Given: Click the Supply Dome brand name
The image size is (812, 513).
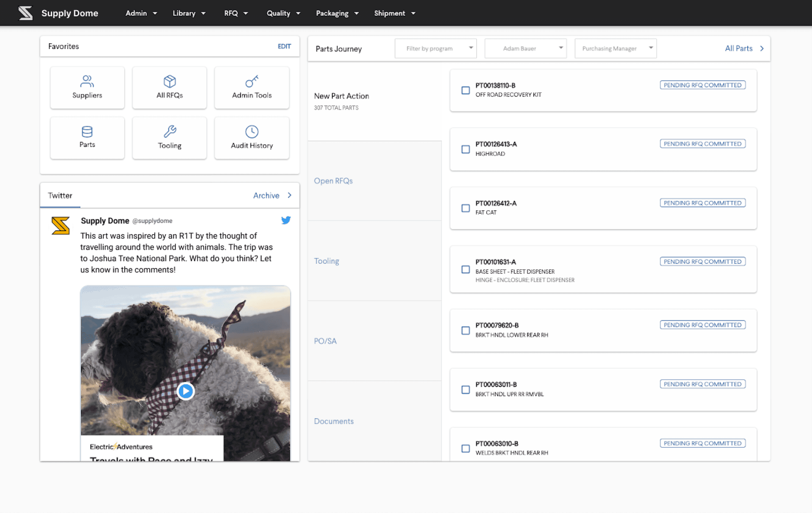Looking at the screenshot, I should click(70, 13).
